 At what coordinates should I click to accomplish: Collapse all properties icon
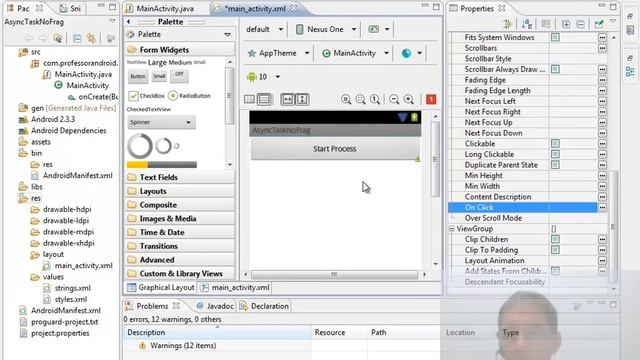[x=580, y=24]
